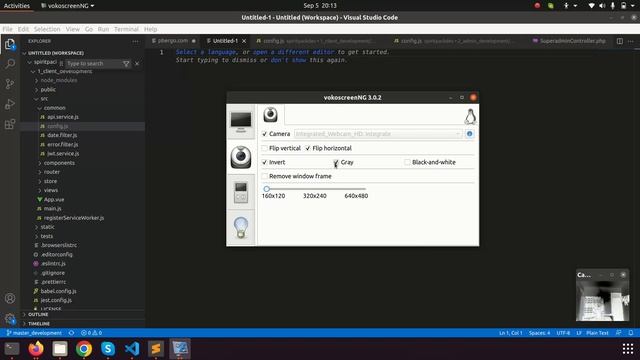Launch Firefox from the dock
The height and width of the screenshot is (360, 640).
36,349
